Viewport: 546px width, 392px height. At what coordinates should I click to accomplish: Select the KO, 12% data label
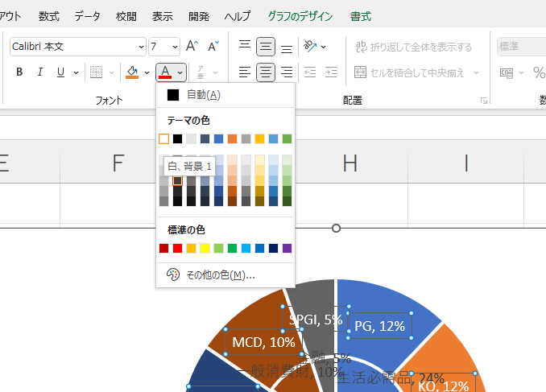(443, 386)
